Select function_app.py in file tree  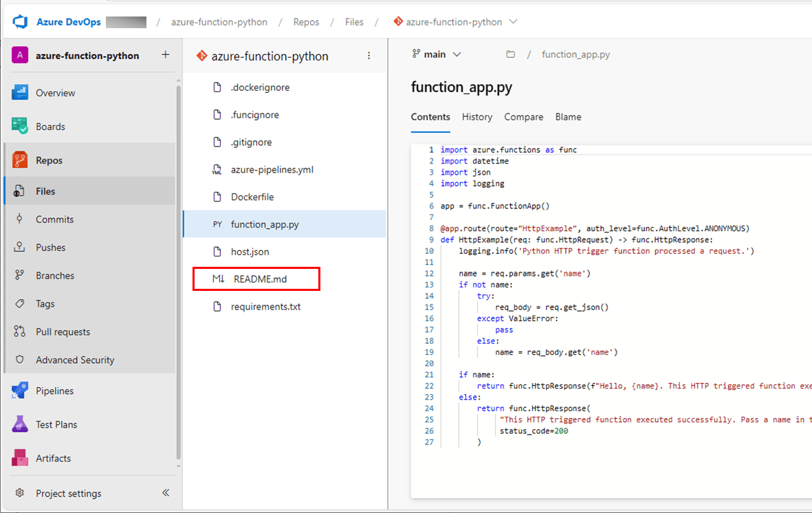(x=285, y=224)
